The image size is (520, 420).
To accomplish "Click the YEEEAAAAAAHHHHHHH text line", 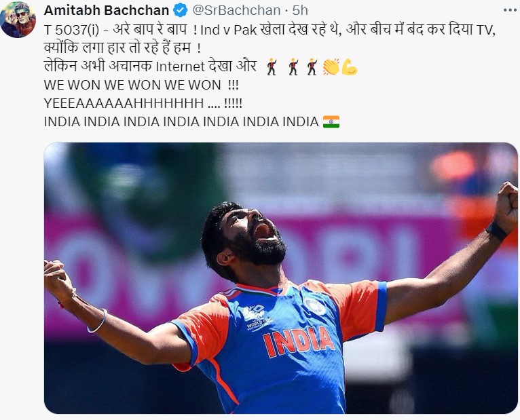I will coord(143,103).
